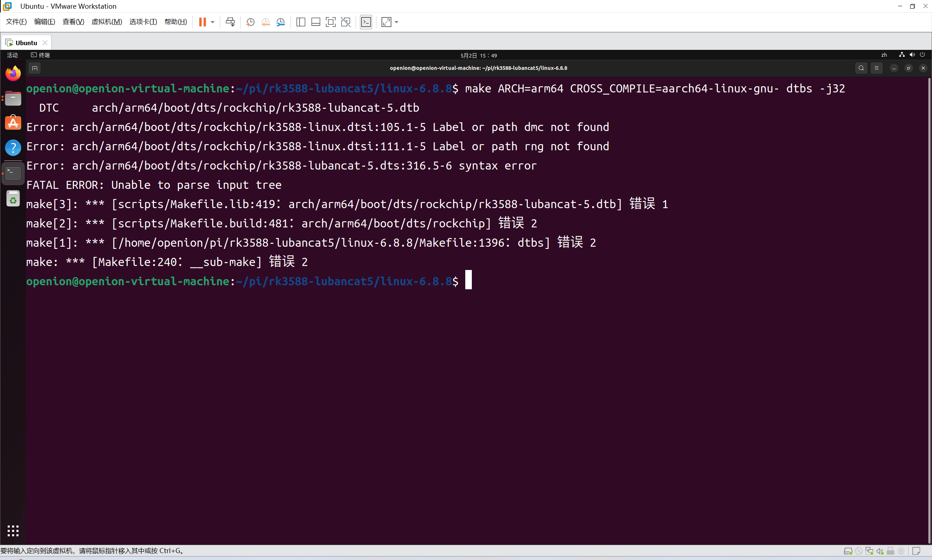This screenshot has width=932, height=560.
Task: Close the Ubuntu VM tab
Action: [x=45, y=43]
